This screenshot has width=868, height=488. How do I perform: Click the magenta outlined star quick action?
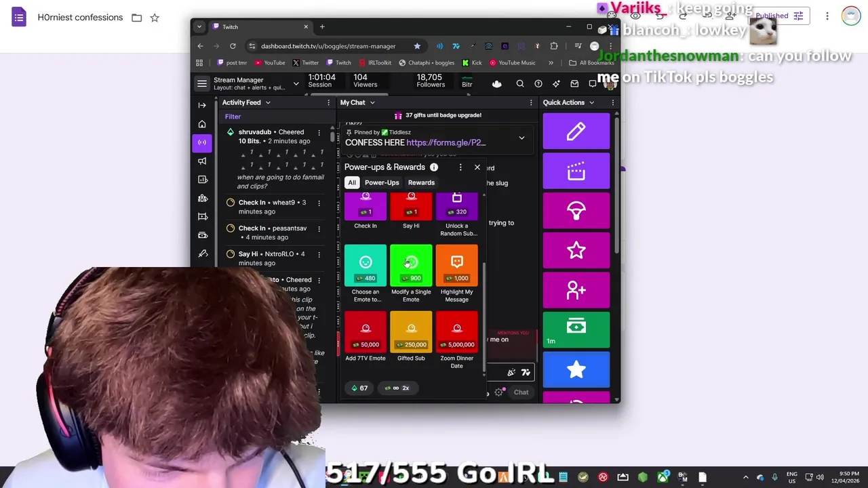576,250
